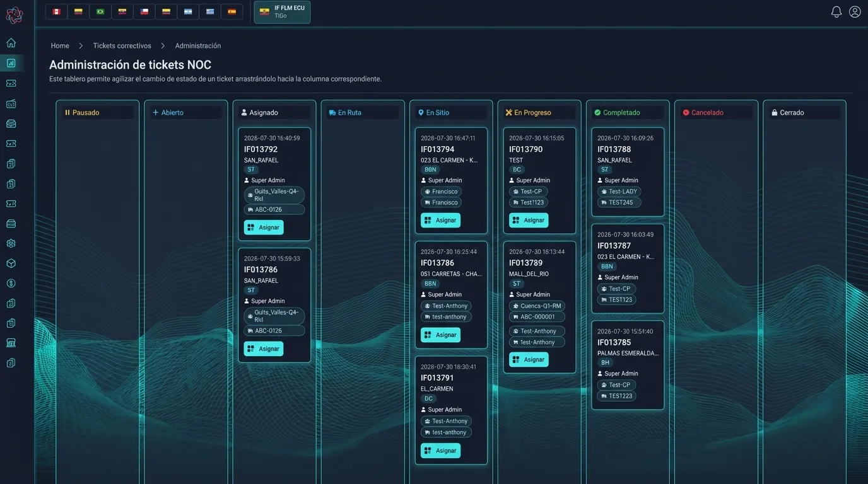Click Asignar on ticket IF013792

click(x=264, y=228)
